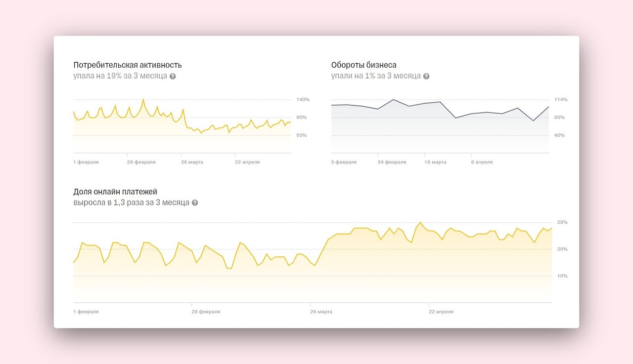The image size is (633, 364).
Task: Click the 'Обороты бизнеса' heading
Action: (x=364, y=65)
